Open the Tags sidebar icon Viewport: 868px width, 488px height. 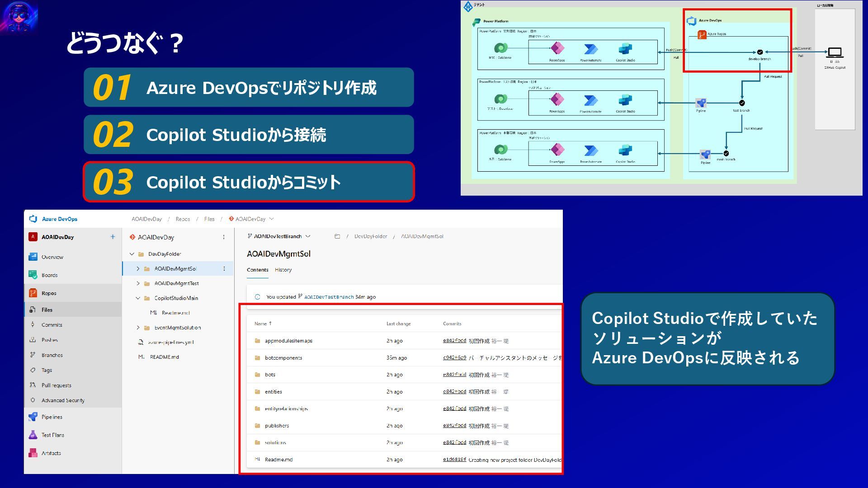33,370
